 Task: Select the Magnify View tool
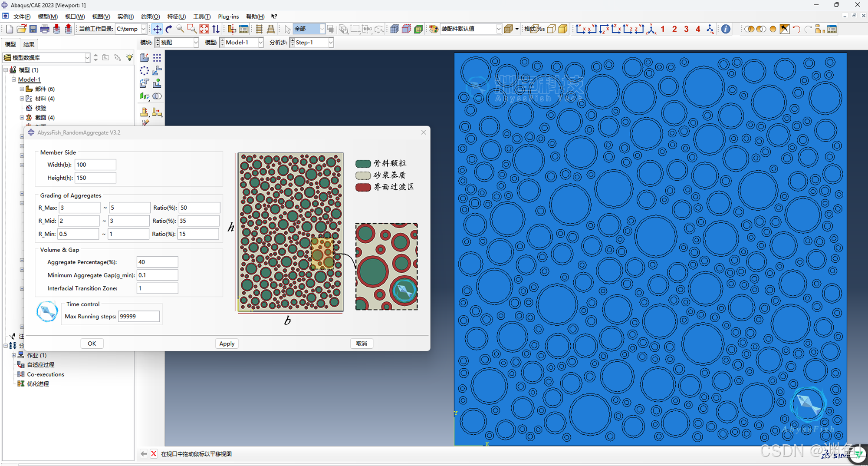click(x=180, y=29)
